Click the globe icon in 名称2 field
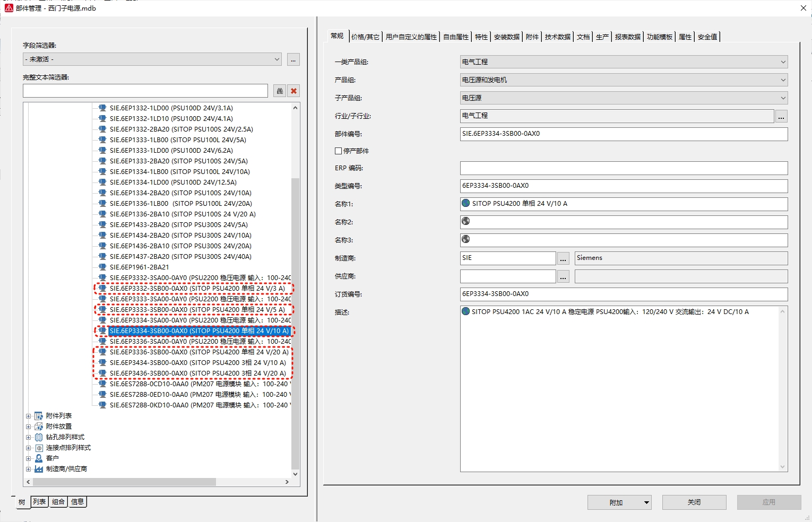The height and width of the screenshot is (522, 812). click(466, 221)
